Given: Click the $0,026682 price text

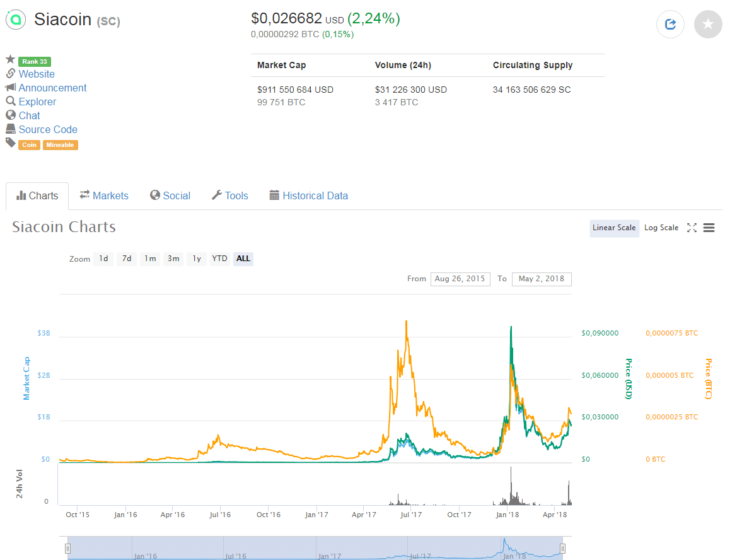Looking at the screenshot, I should (287, 18).
